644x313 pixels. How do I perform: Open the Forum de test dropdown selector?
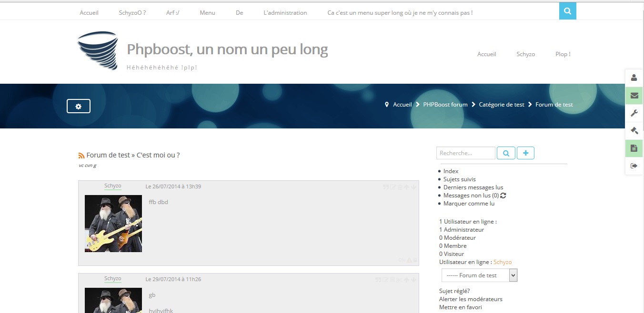[x=479, y=275]
